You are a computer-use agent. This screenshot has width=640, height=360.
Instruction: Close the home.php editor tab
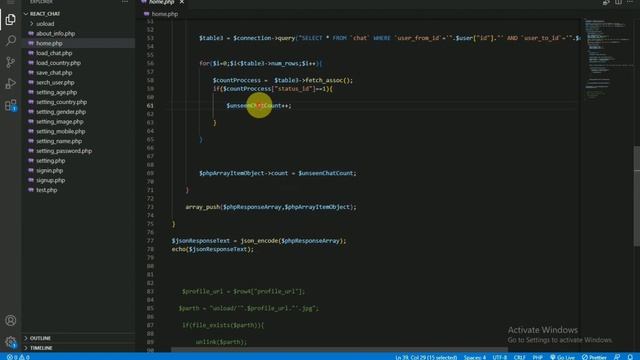(182, 2)
